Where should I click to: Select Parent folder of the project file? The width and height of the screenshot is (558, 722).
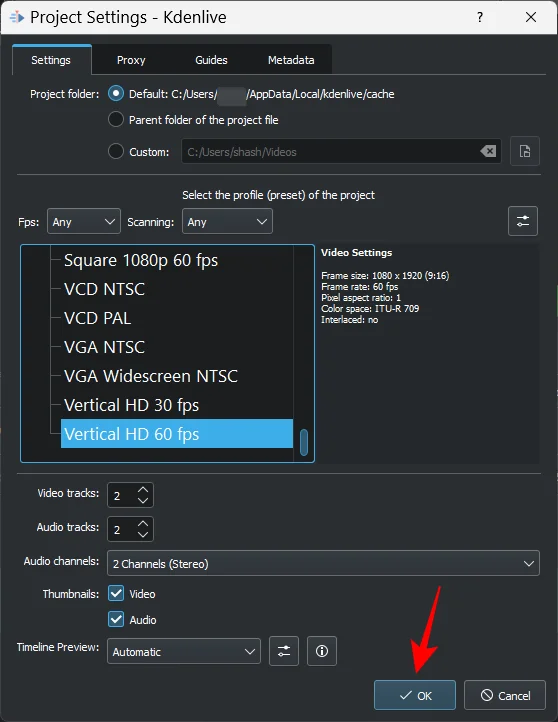pos(116,119)
